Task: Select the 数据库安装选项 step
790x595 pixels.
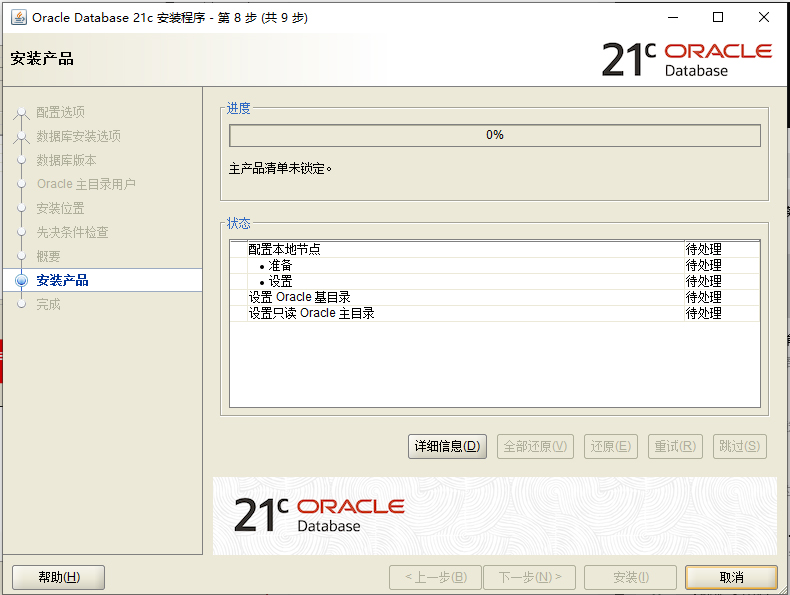Action: click(79, 136)
